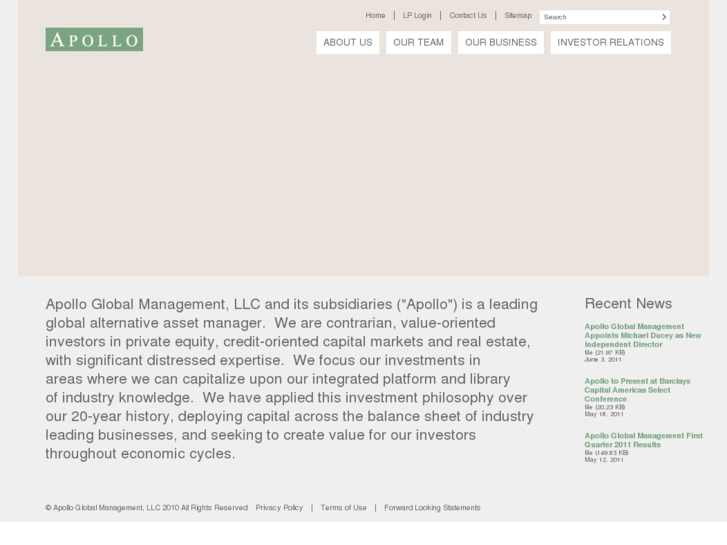Open Barclays Capital Americas Select Conference news
Screen dimensions: 727x545
tap(637, 390)
